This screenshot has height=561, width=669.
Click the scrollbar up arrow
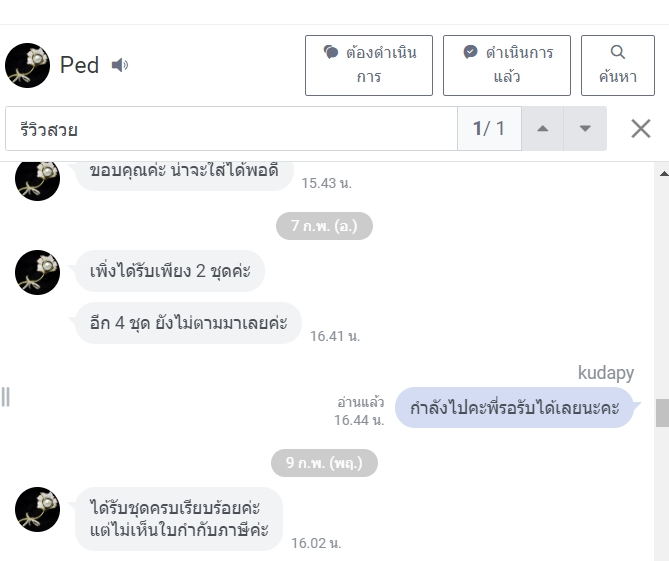point(664,173)
